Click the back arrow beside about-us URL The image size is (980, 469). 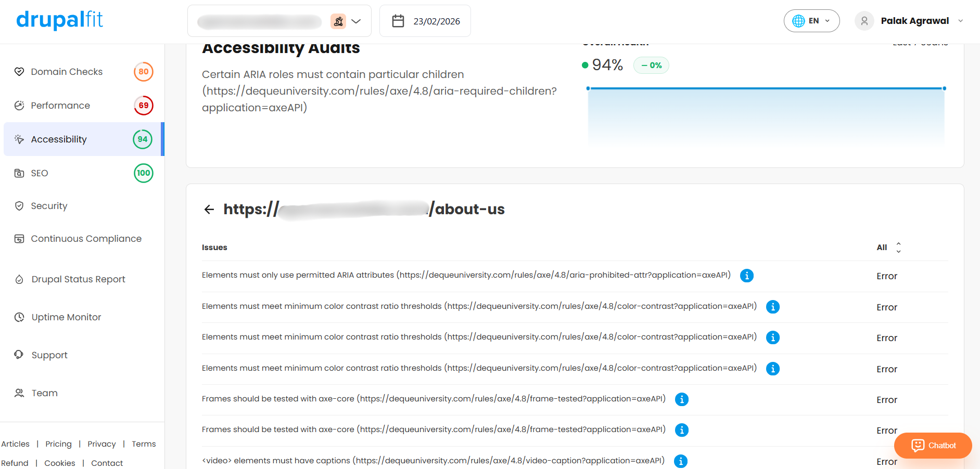(x=209, y=210)
